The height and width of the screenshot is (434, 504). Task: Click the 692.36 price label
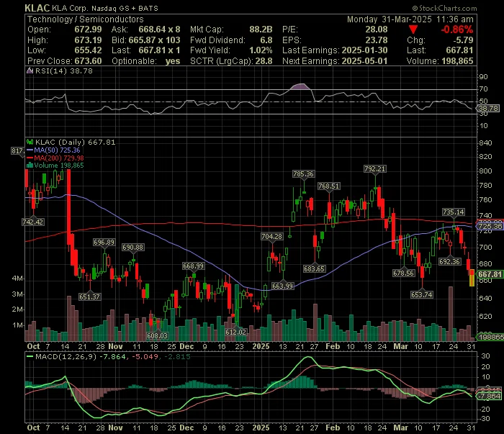(x=449, y=261)
